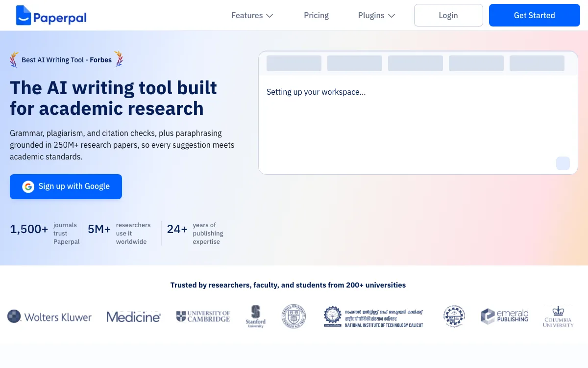This screenshot has width=588, height=368.
Task: Click the Login button
Action: (x=448, y=15)
